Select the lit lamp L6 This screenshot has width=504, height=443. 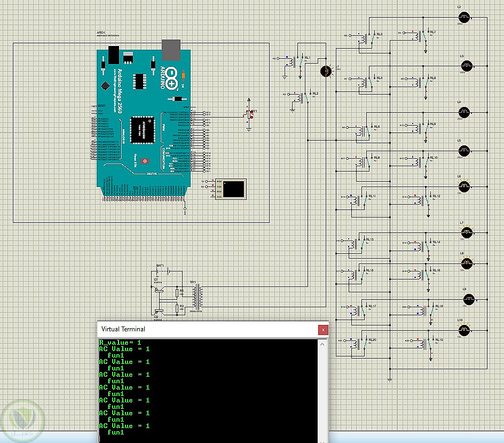pos(464,186)
